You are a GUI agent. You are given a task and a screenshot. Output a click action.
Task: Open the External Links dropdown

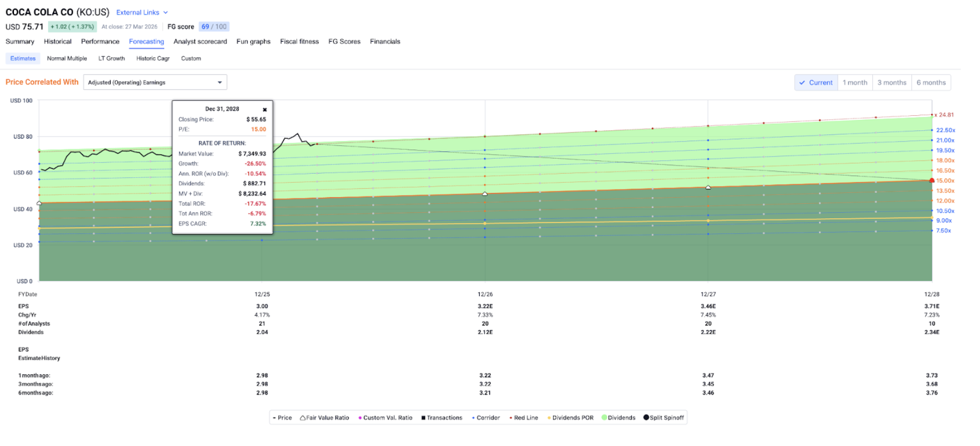tap(142, 12)
